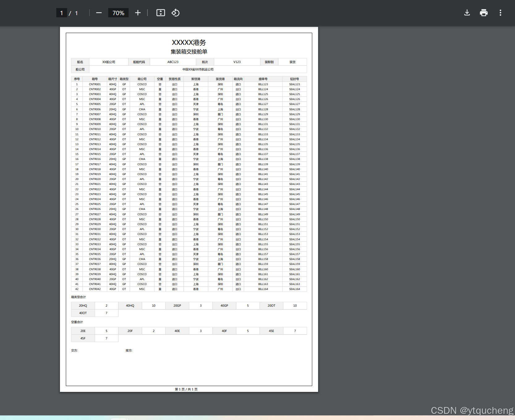This screenshot has width=515, height=420.
Task: Zoom out with the minus button
Action: click(99, 13)
